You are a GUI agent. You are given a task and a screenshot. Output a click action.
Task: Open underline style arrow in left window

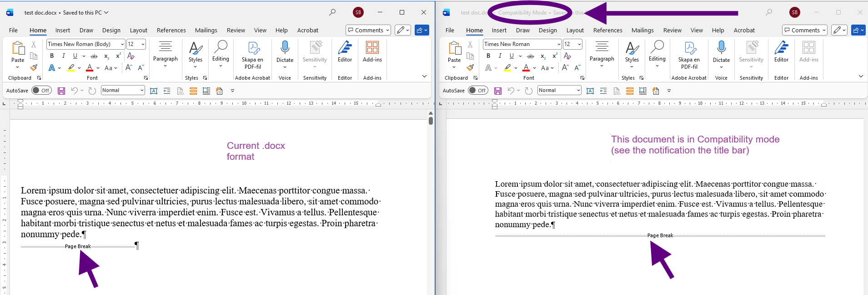coord(84,56)
